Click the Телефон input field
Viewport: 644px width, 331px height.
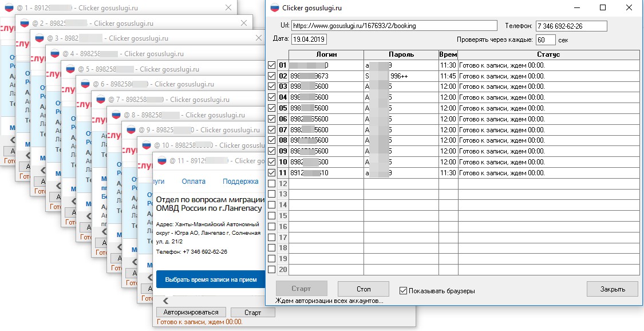tap(571, 26)
